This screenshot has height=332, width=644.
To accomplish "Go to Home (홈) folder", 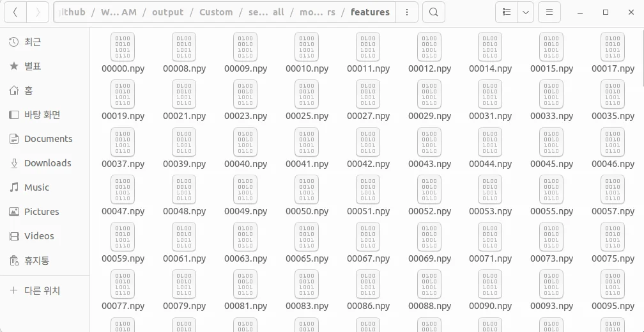I will [x=29, y=91].
